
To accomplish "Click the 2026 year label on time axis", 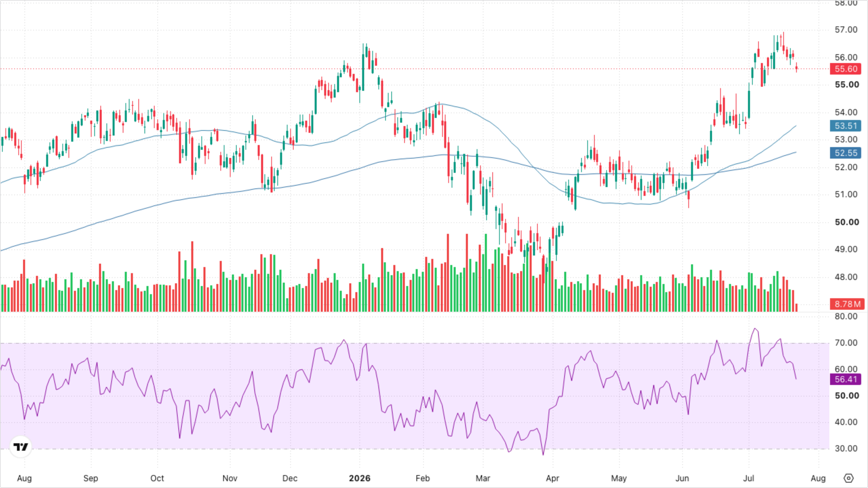I will tap(360, 478).
